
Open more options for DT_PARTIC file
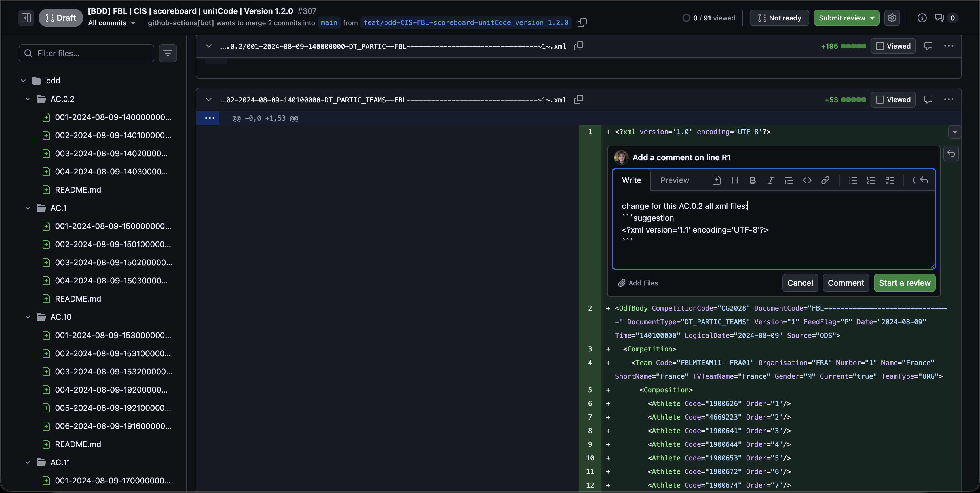(949, 46)
